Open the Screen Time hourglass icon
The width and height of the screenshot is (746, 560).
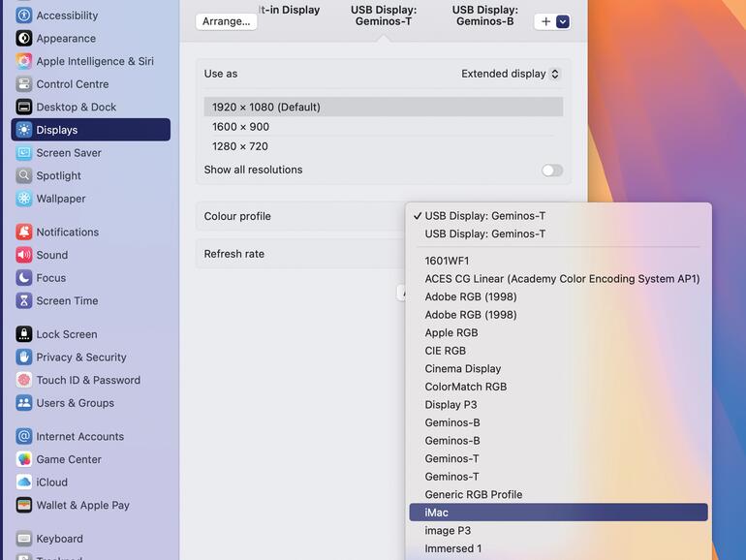point(24,300)
